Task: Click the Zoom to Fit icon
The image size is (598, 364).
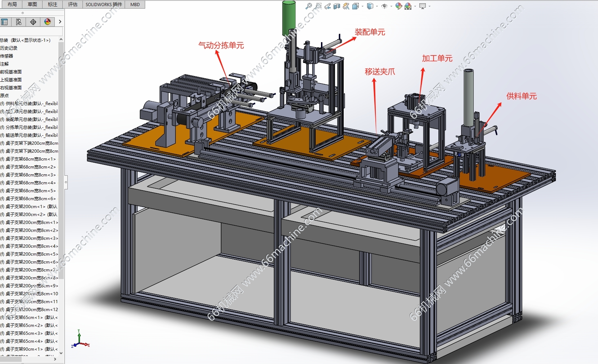Action: [x=309, y=6]
